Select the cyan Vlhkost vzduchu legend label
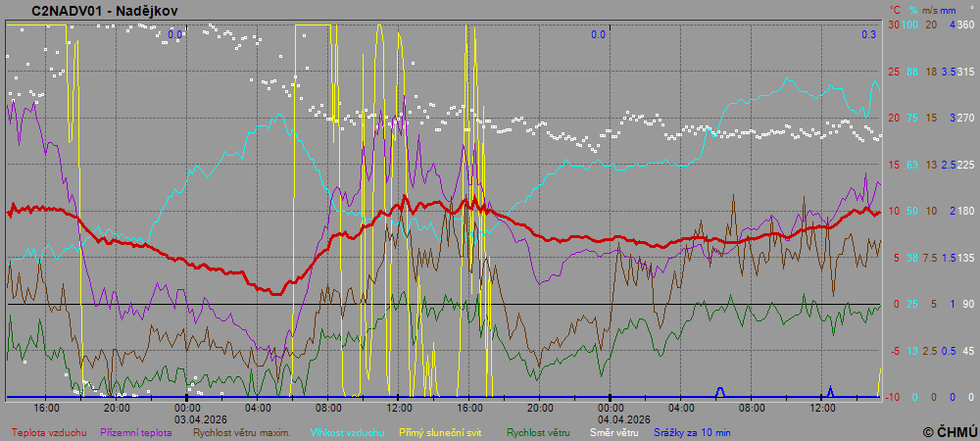 coord(348,431)
